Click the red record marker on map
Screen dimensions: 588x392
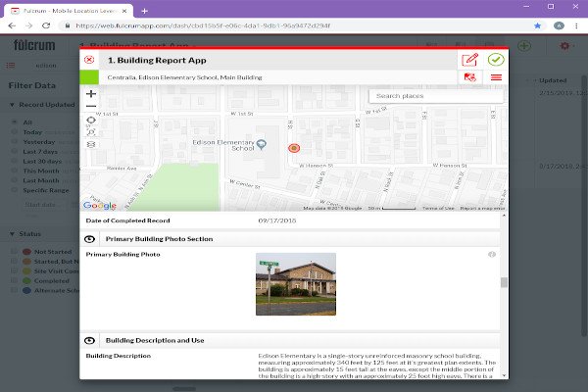[x=293, y=147]
